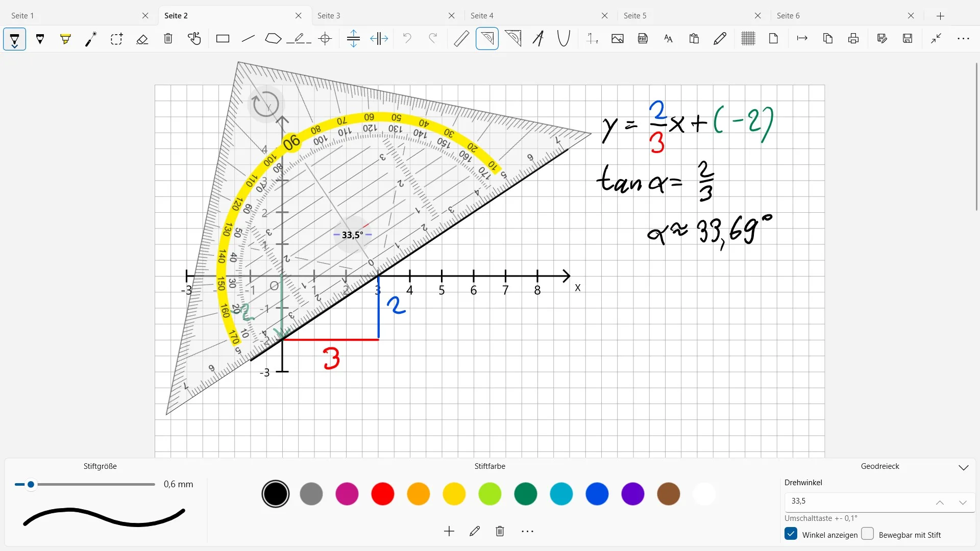Select the crosshair target tool
Viewport: 980px width, 551px height.
[x=325, y=39]
